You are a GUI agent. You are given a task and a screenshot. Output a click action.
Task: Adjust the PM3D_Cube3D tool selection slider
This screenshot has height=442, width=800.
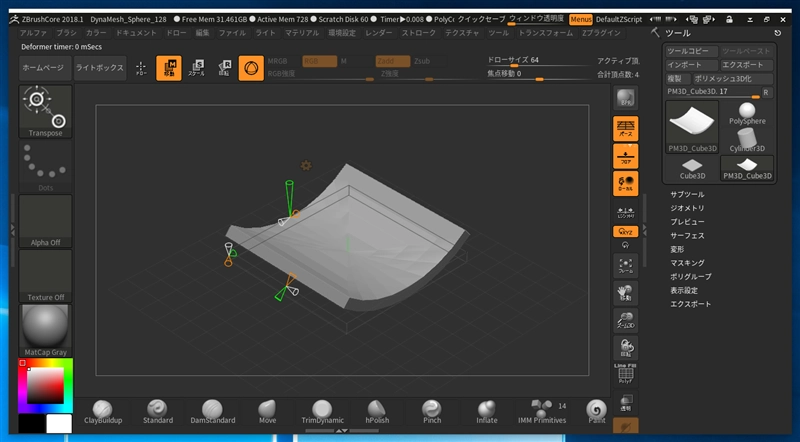713,92
